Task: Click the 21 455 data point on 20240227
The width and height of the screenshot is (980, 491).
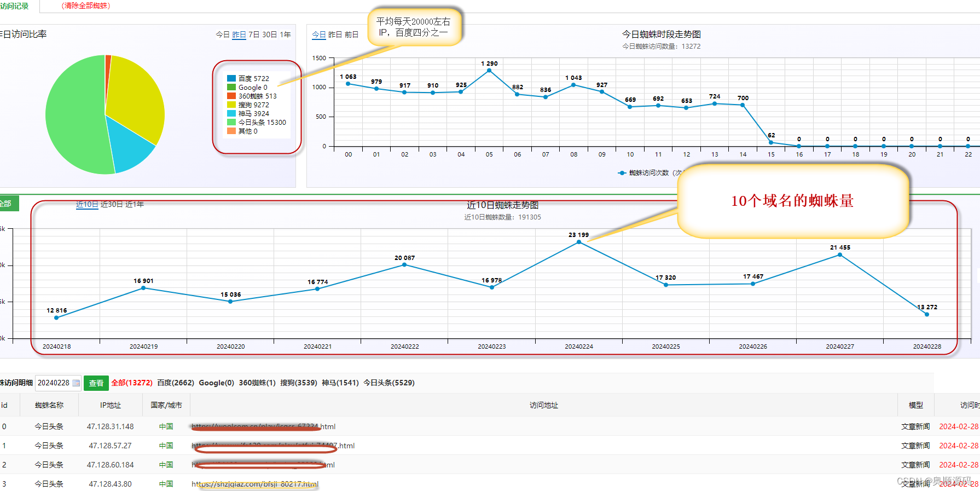Action: click(x=840, y=255)
